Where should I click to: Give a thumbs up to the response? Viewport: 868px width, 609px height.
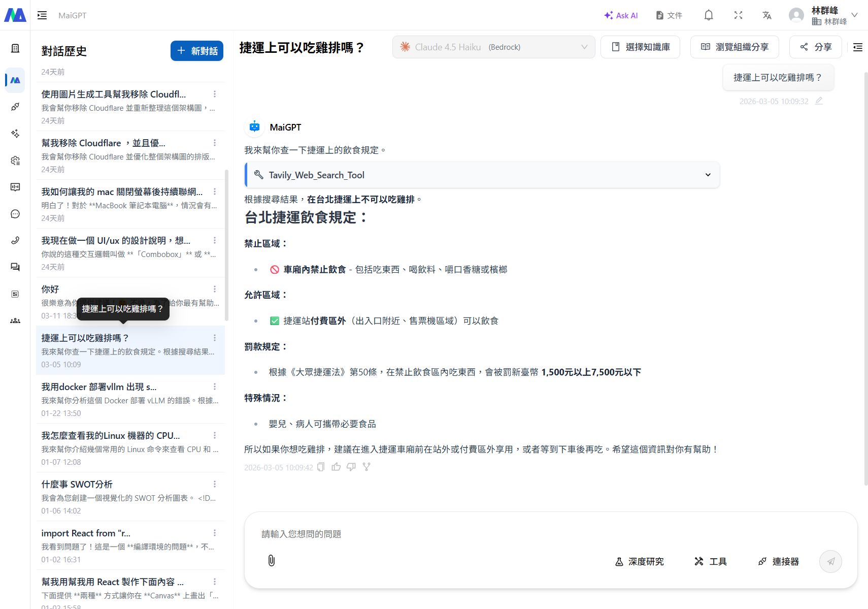coord(336,467)
